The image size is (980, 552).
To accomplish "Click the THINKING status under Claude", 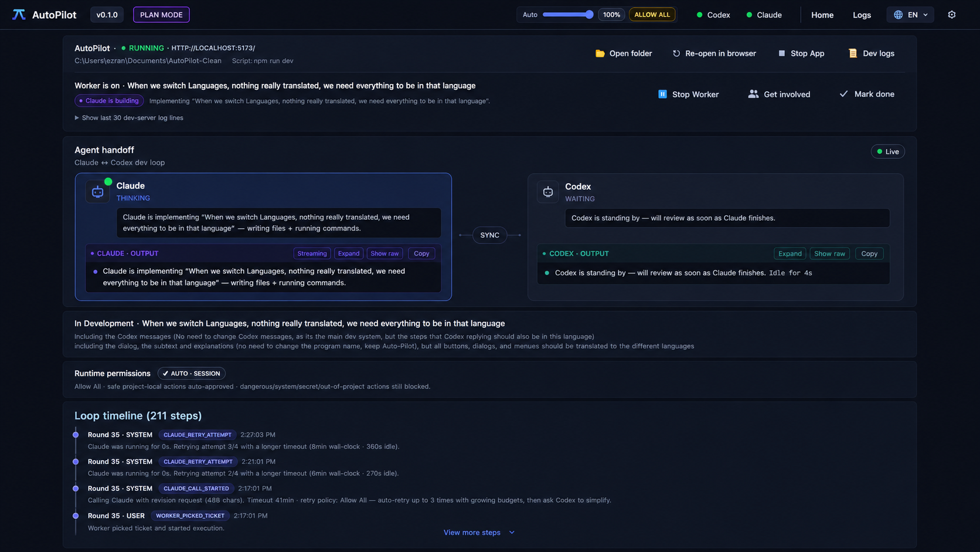I will pos(133,198).
